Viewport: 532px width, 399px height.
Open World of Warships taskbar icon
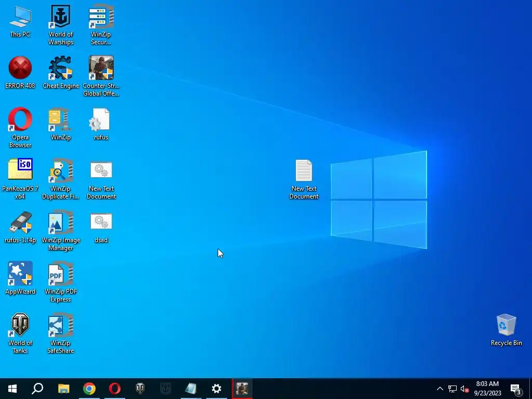(x=166, y=389)
